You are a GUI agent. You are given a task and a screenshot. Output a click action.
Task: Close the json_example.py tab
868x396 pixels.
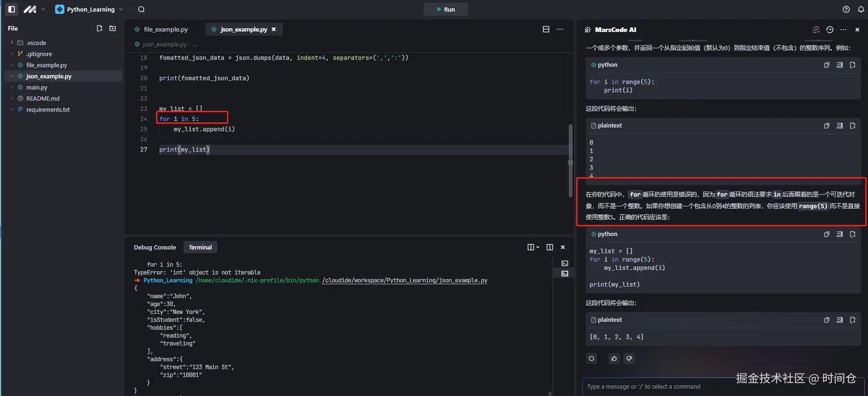274,29
